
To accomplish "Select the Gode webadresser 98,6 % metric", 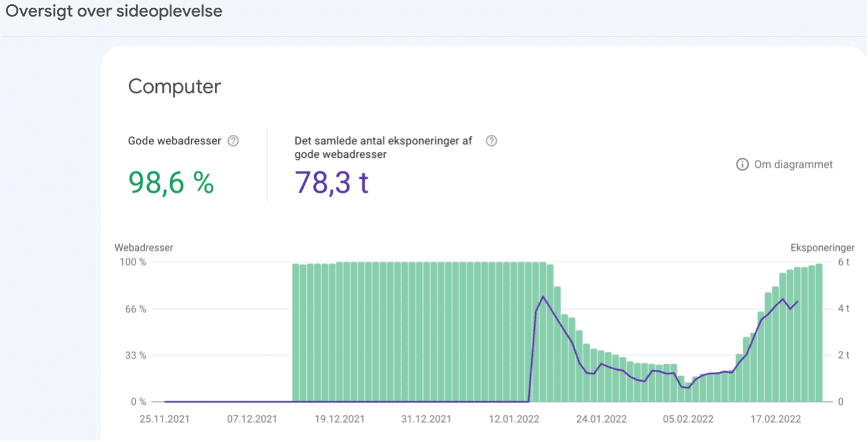I will [x=171, y=182].
